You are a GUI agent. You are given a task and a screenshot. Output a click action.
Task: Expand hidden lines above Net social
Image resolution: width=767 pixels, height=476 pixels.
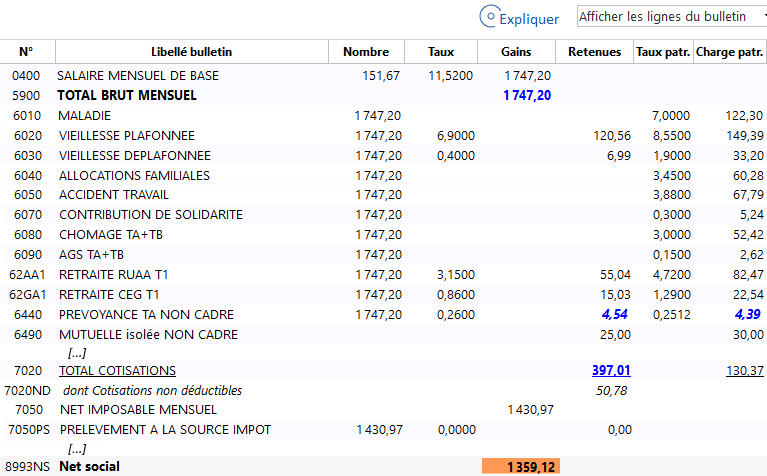76,449
